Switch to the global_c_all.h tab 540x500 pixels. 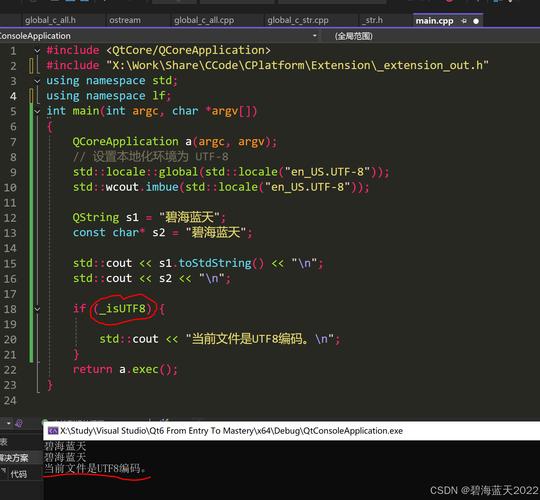click(x=50, y=20)
